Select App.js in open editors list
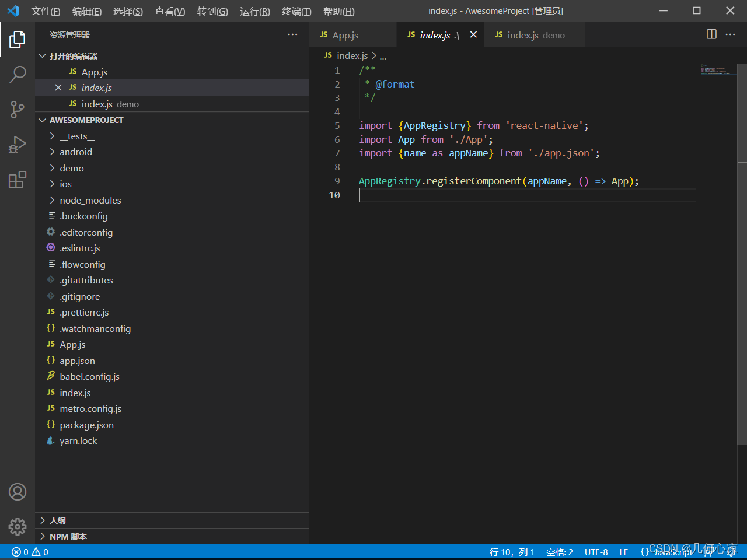 click(172, 72)
